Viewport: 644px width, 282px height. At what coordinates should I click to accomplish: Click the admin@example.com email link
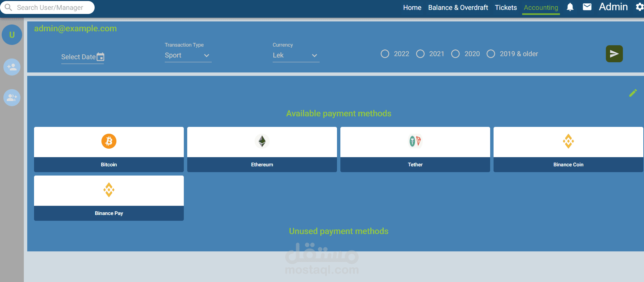click(x=75, y=29)
